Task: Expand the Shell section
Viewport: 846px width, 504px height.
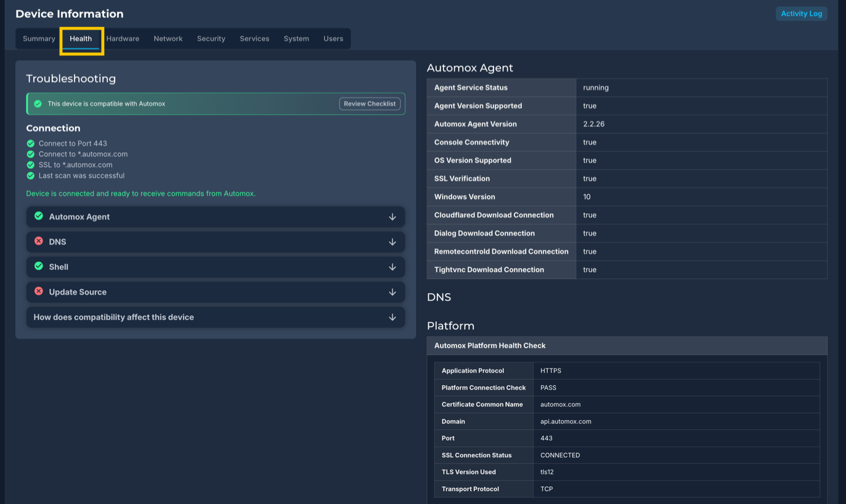Action: point(216,267)
